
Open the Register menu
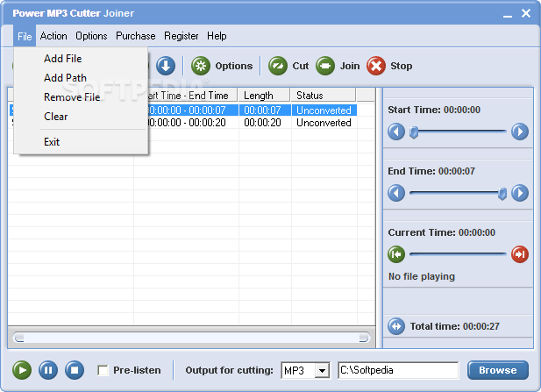point(182,36)
